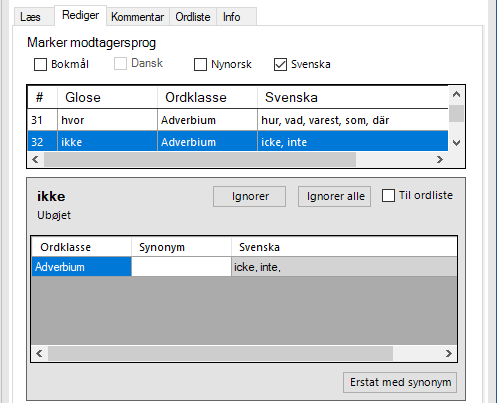Enable the Nynorsk checkbox
This screenshot has height=403, width=497.
[x=200, y=64]
